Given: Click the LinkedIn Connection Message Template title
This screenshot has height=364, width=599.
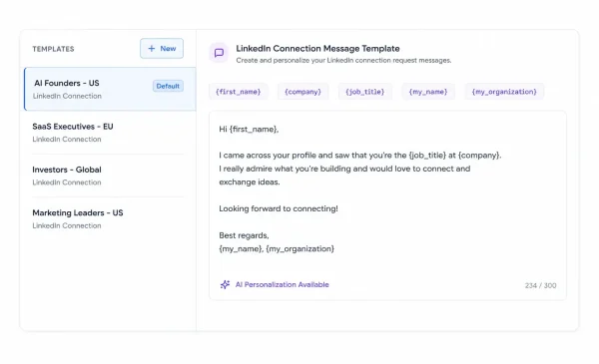Looking at the screenshot, I should (317, 49).
